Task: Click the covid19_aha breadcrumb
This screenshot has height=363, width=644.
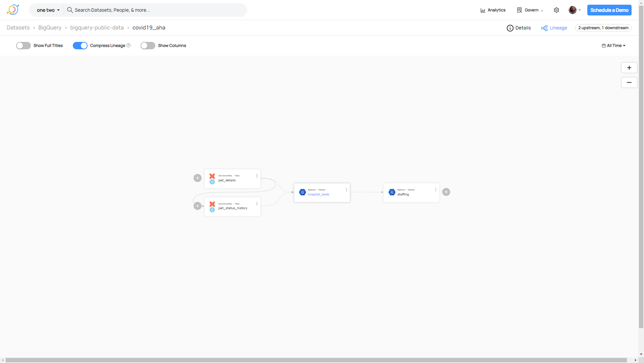Action: click(x=149, y=27)
